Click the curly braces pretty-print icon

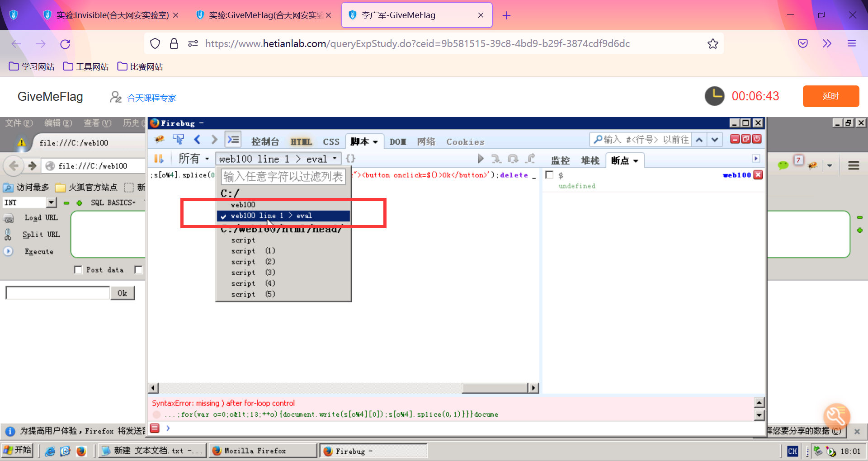350,159
